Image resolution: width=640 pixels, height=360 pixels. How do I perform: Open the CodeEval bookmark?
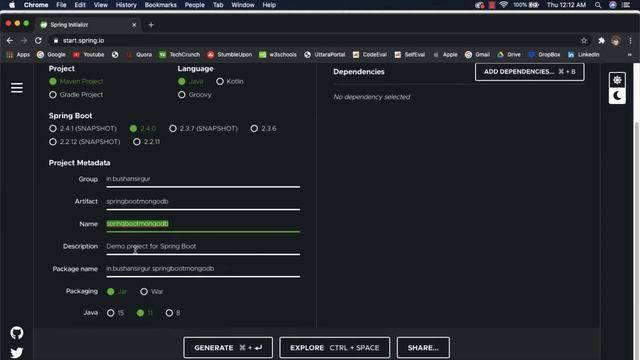coord(370,55)
